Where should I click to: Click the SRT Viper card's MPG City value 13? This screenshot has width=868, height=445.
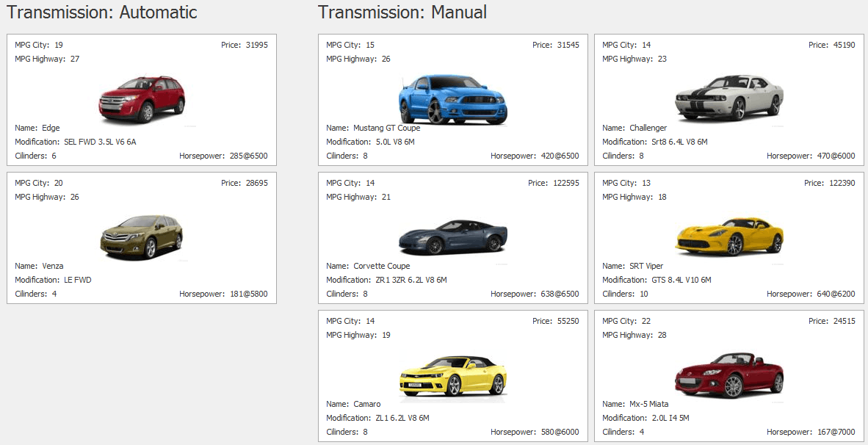click(646, 183)
